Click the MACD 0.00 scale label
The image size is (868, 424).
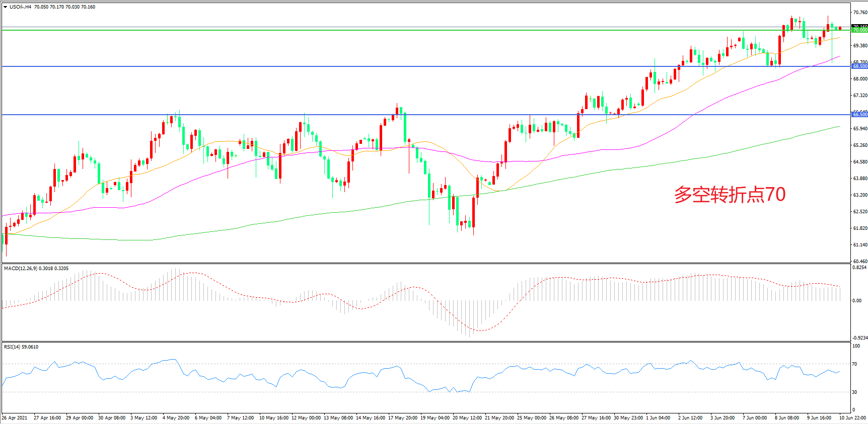[856, 301]
